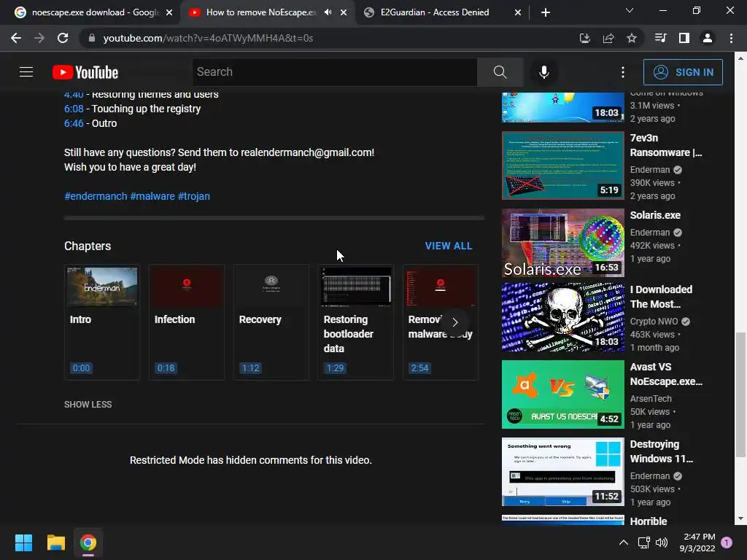Toggle the Chrome side panel icon

(x=684, y=38)
